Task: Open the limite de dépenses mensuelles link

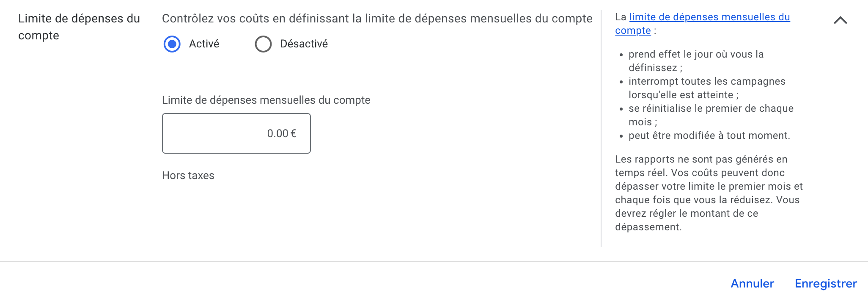Action: tap(709, 17)
